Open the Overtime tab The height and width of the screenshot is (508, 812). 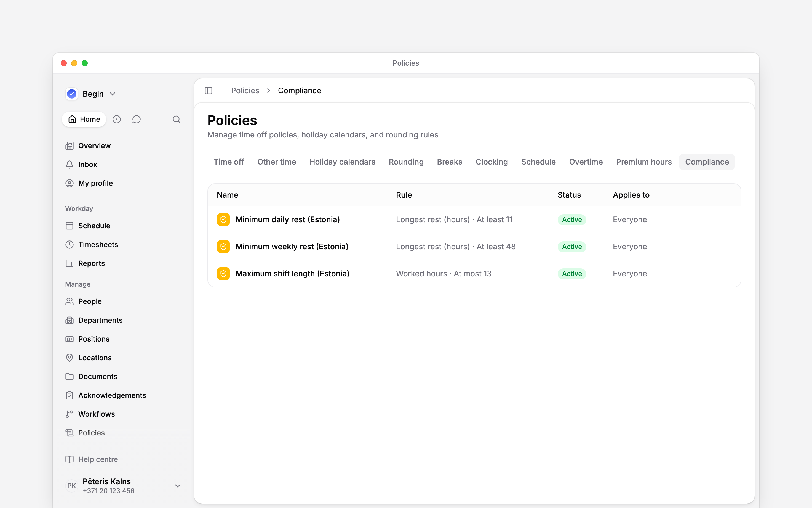[x=586, y=162]
